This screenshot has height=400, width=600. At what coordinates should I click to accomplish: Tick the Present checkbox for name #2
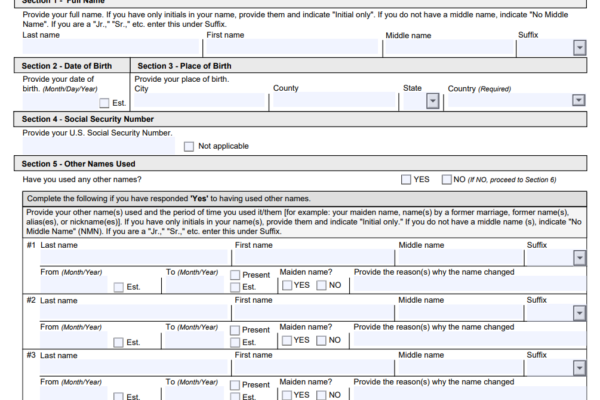coord(234,330)
